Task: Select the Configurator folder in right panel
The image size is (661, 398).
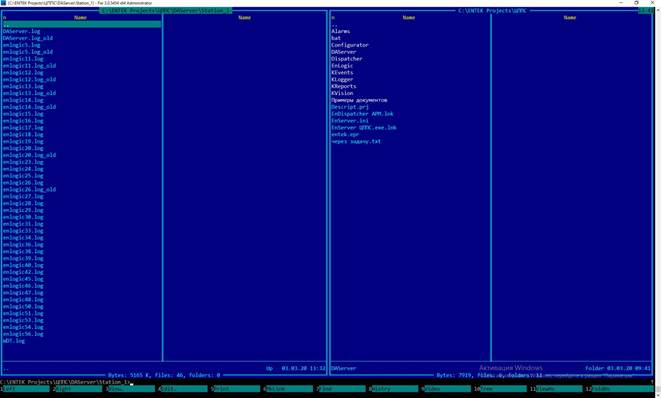Action: 350,45
